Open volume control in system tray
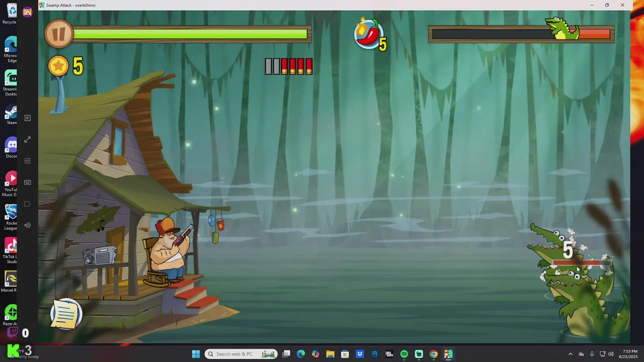 611,354
